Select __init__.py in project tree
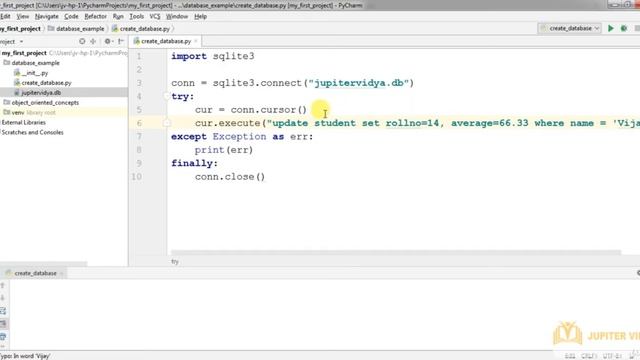This screenshot has height=360, width=640. (35, 73)
